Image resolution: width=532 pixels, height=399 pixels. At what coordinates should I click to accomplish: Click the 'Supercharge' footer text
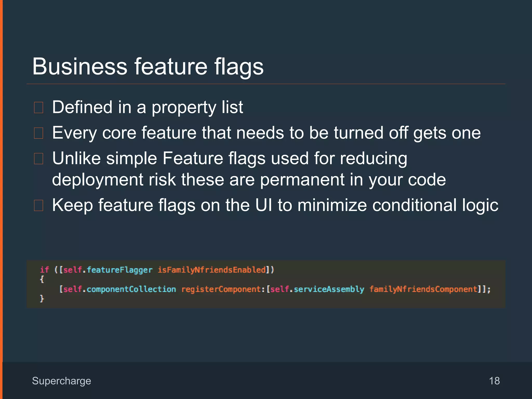[x=62, y=381]
